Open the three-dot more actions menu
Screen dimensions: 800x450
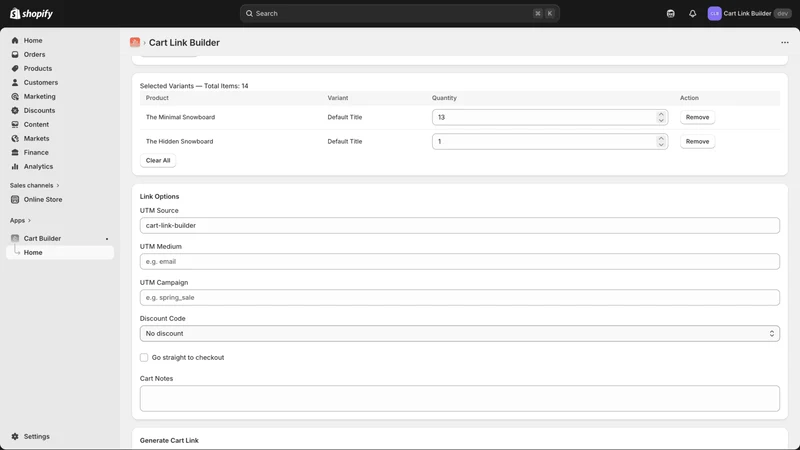click(785, 42)
